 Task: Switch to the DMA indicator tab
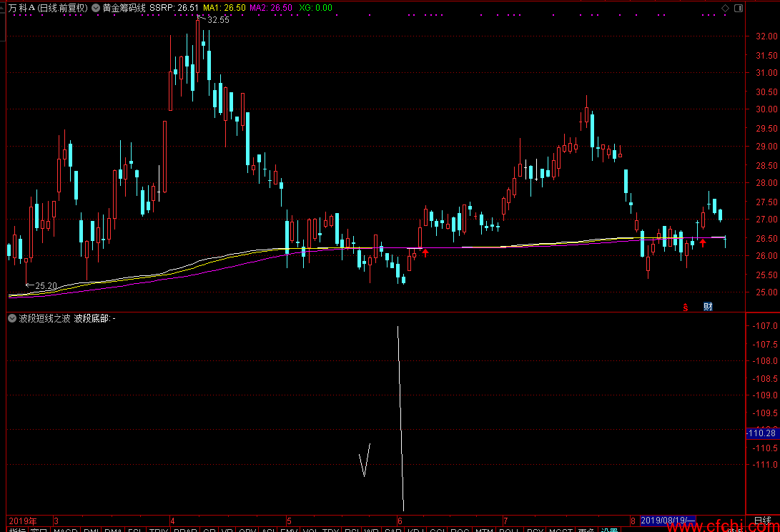click(x=113, y=530)
